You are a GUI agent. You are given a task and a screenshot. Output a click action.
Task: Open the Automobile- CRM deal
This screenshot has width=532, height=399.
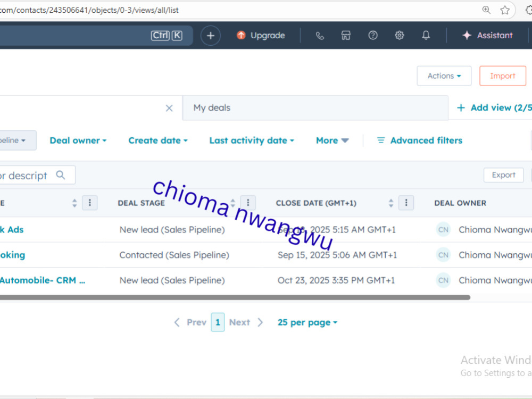coord(43,280)
